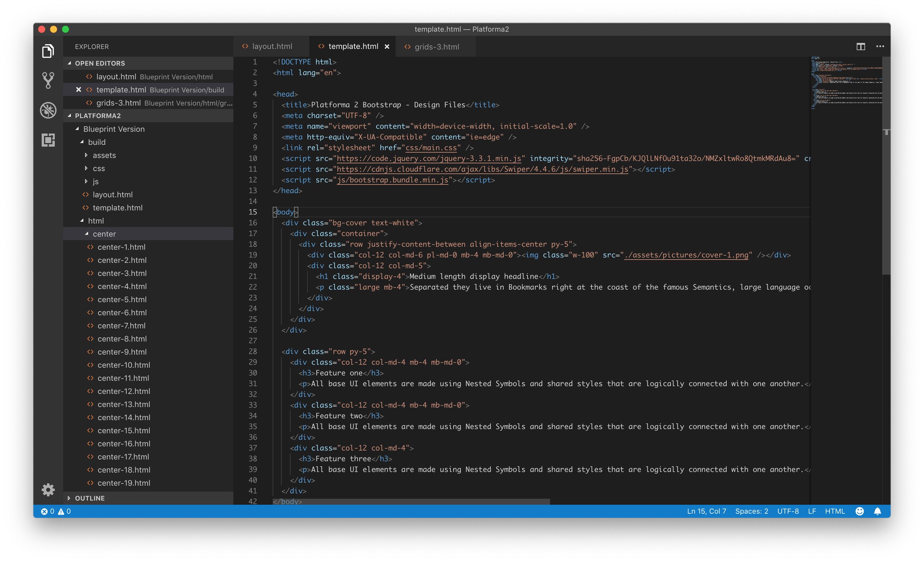
Task: Switch to the grids-3.html tab
Action: 436,47
